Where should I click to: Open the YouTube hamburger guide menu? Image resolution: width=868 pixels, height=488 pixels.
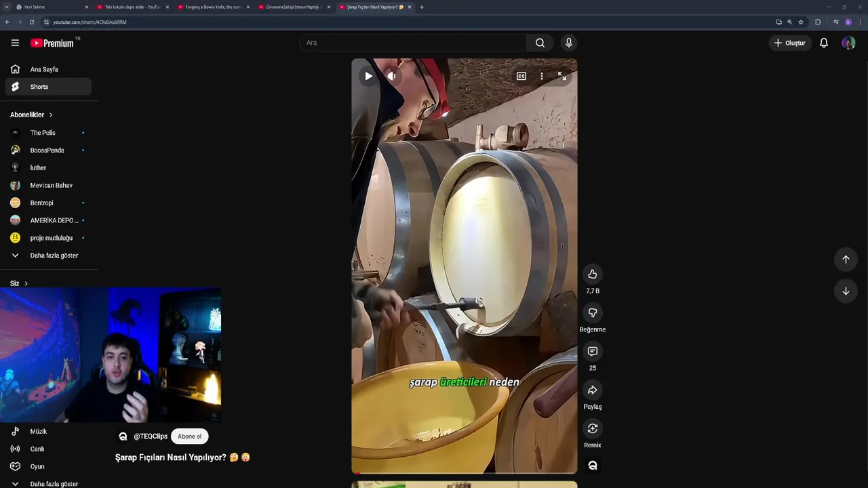click(15, 43)
